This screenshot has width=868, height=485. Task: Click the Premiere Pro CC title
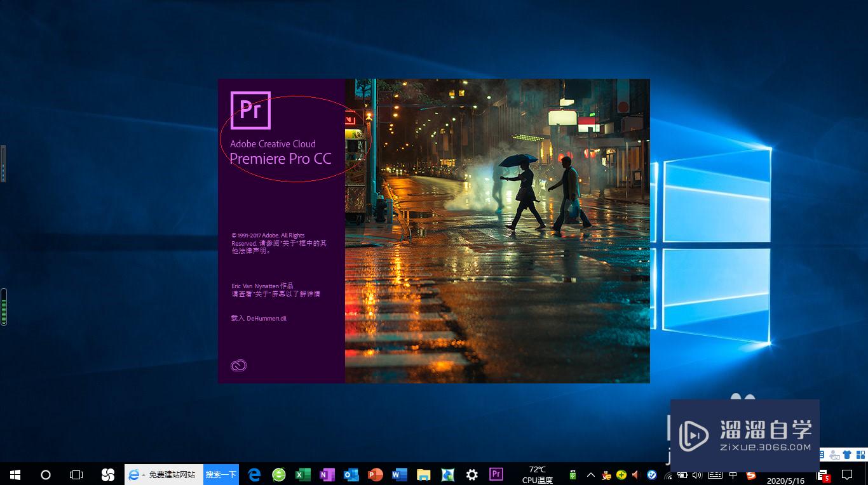pos(280,159)
